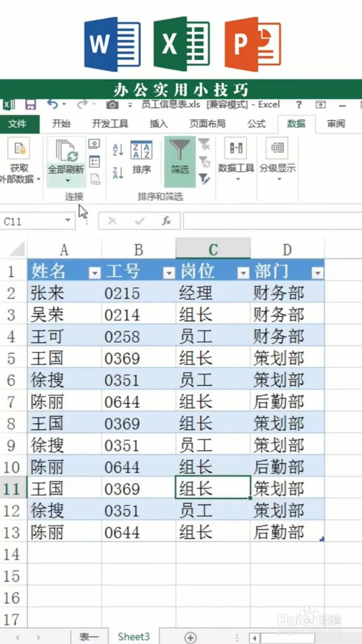Select cell D7 with 后勤部
Image resolution: width=362 pixels, height=644 pixels.
(x=287, y=401)
